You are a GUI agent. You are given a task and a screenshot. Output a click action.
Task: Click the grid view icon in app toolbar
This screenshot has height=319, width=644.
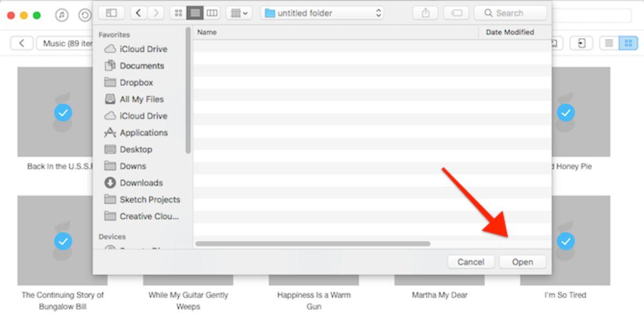(628, 43)
